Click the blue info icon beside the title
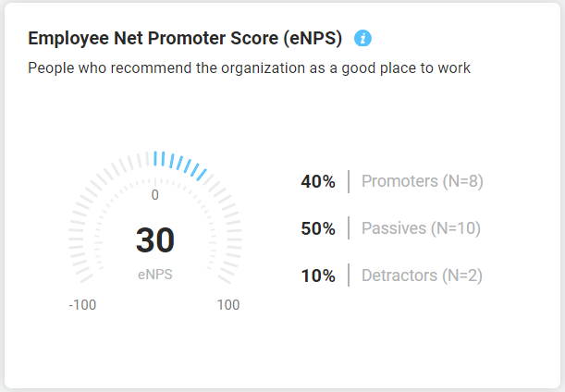This screenshot has width=565, height=392. point(363,38)
